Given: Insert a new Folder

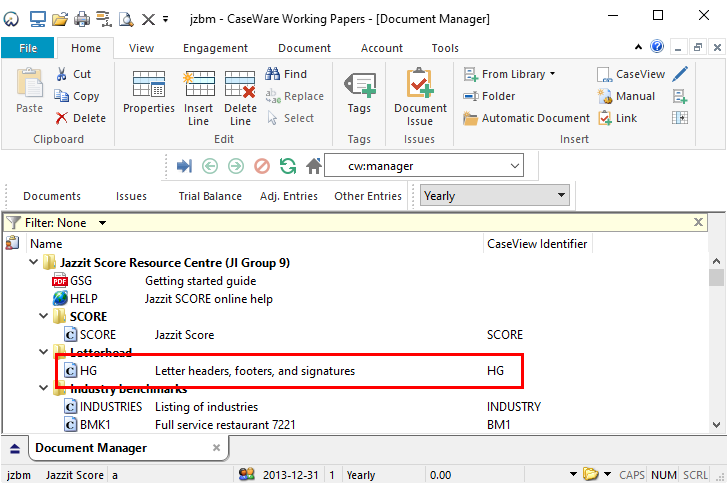Looking at the screenshot, I should (489, 96).
